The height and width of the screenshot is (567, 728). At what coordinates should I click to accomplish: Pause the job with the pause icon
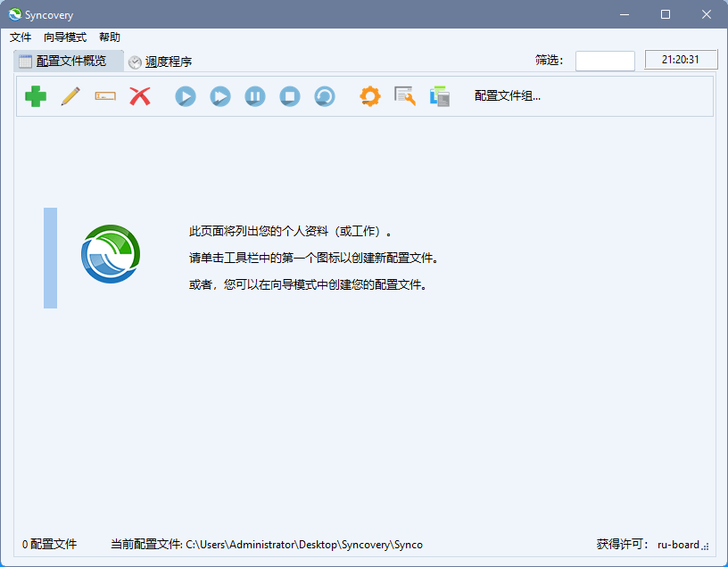tap(255, 96)
